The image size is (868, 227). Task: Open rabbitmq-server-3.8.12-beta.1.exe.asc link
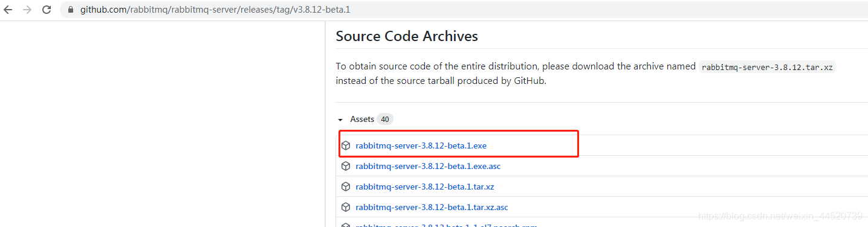tap(428, 166)
